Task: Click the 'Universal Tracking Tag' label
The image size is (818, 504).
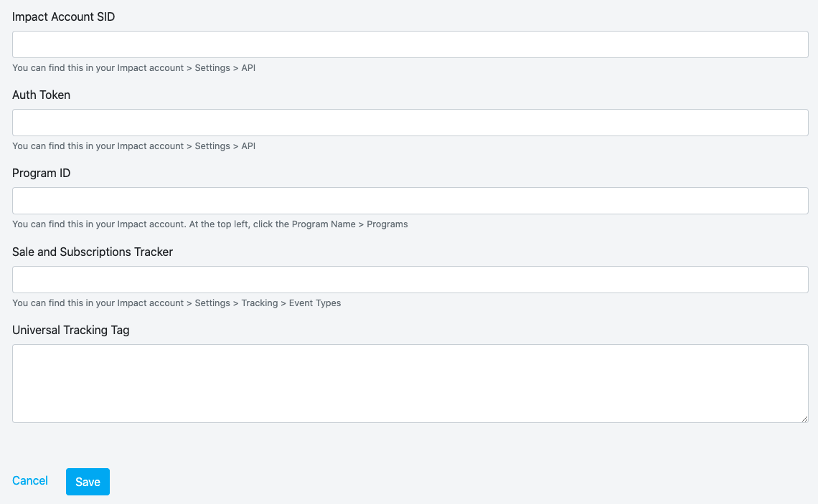Action: click(70, 330)
